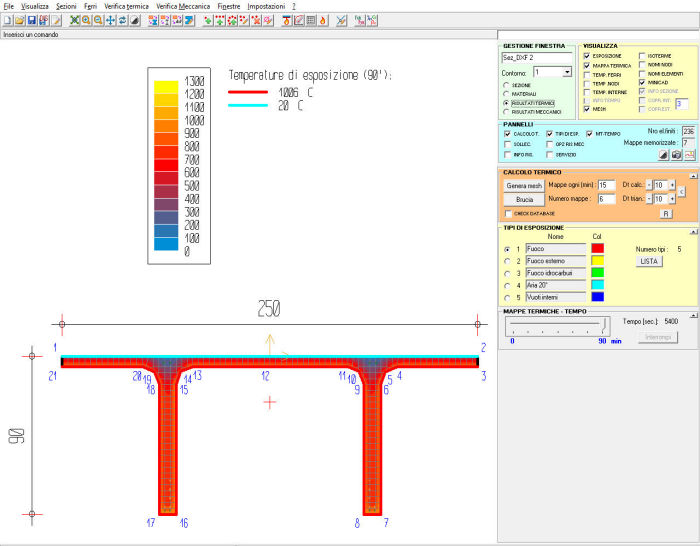Click the black-white shading icon in Pannelli
This screenshot has width=700, height=546.
coord(662,155)
